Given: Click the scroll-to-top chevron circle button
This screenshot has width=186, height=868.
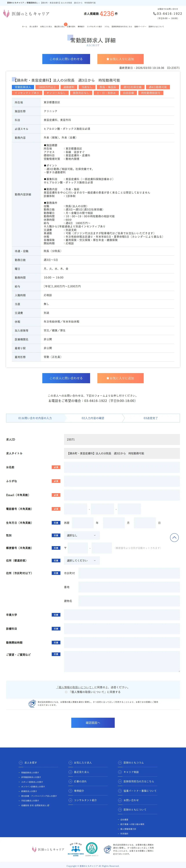Looking at the screenshot, I should pyautogui.click(x=174, y=537).
